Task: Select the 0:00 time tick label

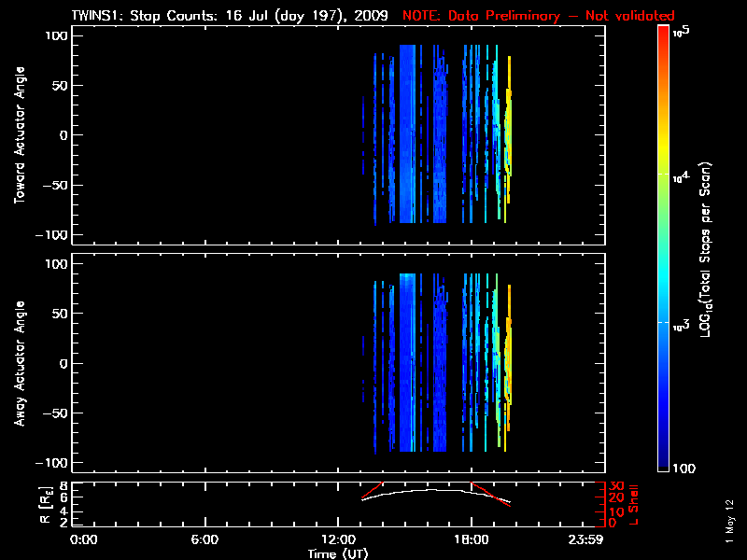Action: [84, 539]
